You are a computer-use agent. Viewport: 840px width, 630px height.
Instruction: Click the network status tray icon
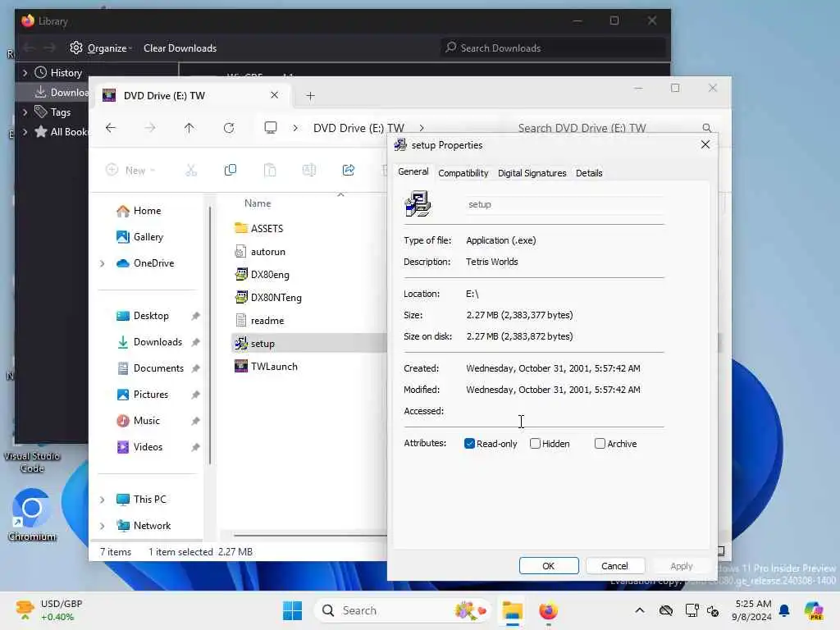pyautogui.click(x=692, y=610)
